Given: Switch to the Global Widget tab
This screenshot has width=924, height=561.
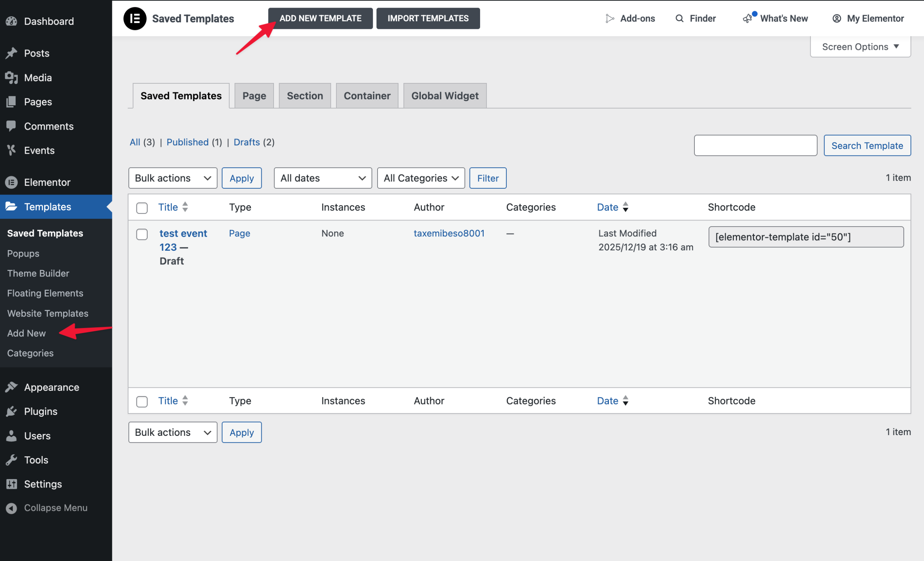Looking at the screenshot, I should [x=445, y=96].
